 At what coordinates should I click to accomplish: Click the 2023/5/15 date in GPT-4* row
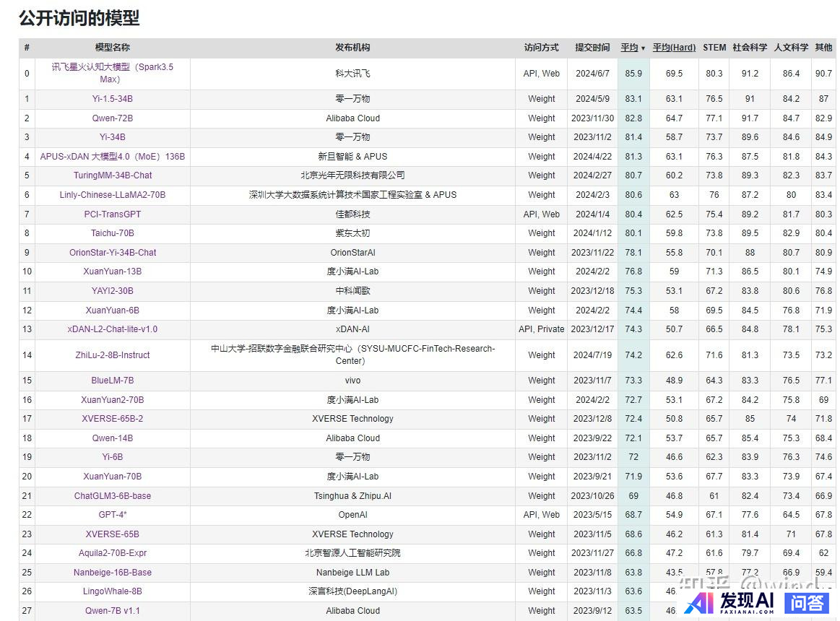coord(592,514)
